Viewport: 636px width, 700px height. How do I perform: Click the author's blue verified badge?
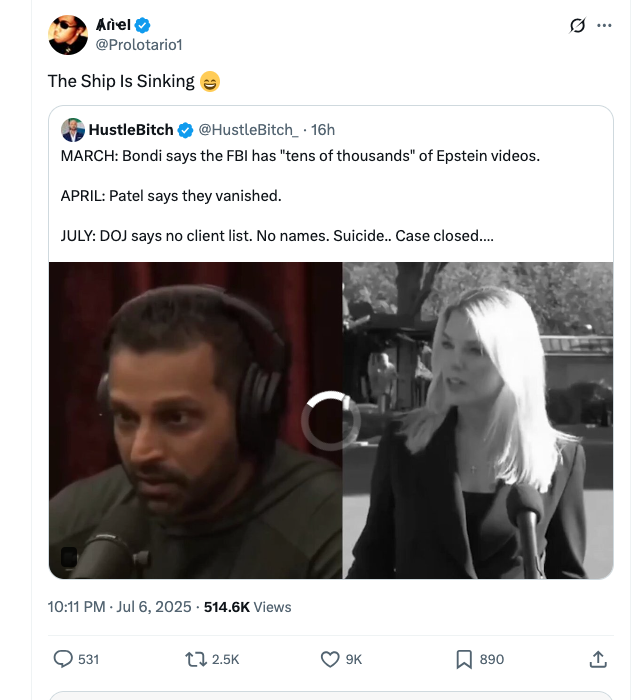click(x=143, y=25)
